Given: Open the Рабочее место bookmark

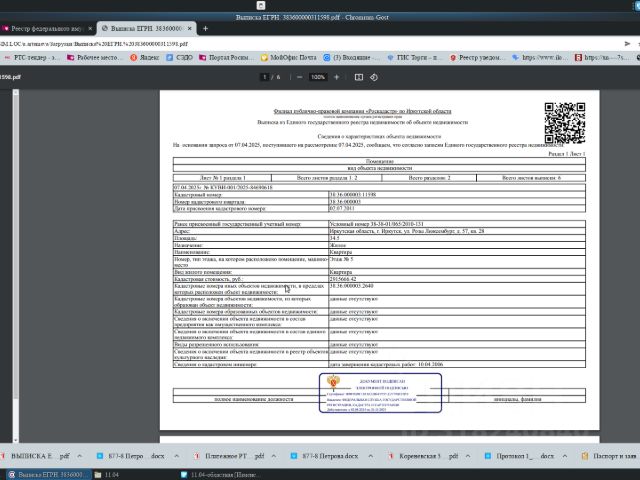Looking at the screenshot, I should coord(94,58).
